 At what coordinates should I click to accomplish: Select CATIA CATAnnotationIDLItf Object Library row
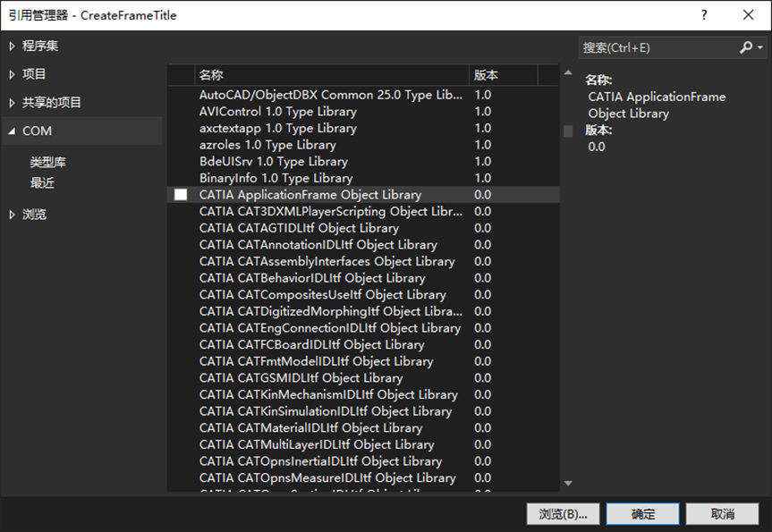363,245
